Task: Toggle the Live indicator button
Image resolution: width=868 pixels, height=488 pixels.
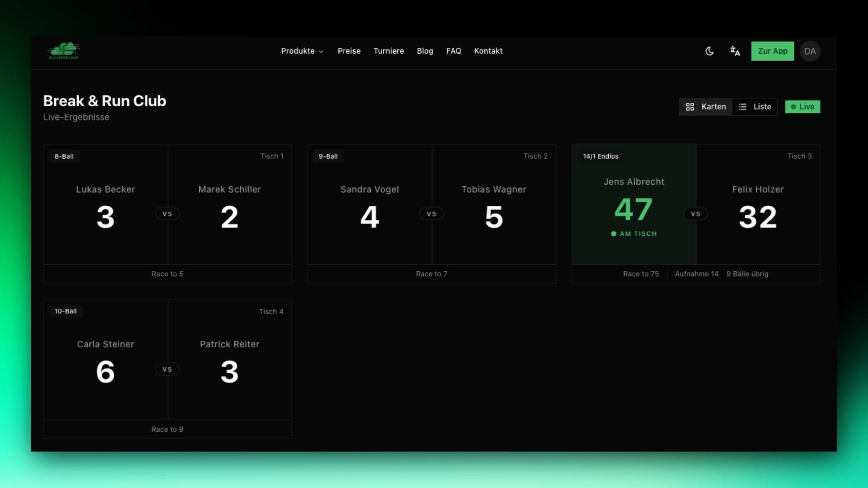Action: pos(803,107)
